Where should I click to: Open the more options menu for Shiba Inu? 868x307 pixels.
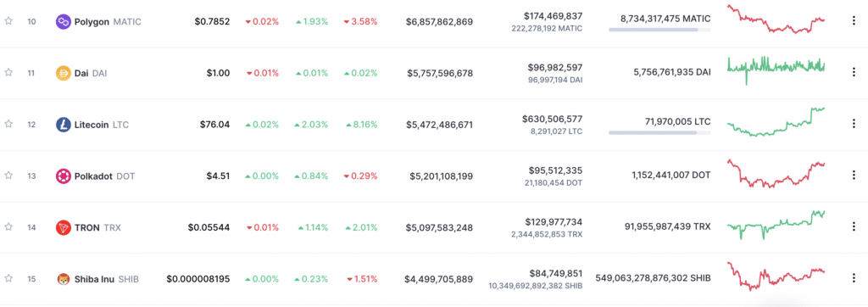coord(853,277)
